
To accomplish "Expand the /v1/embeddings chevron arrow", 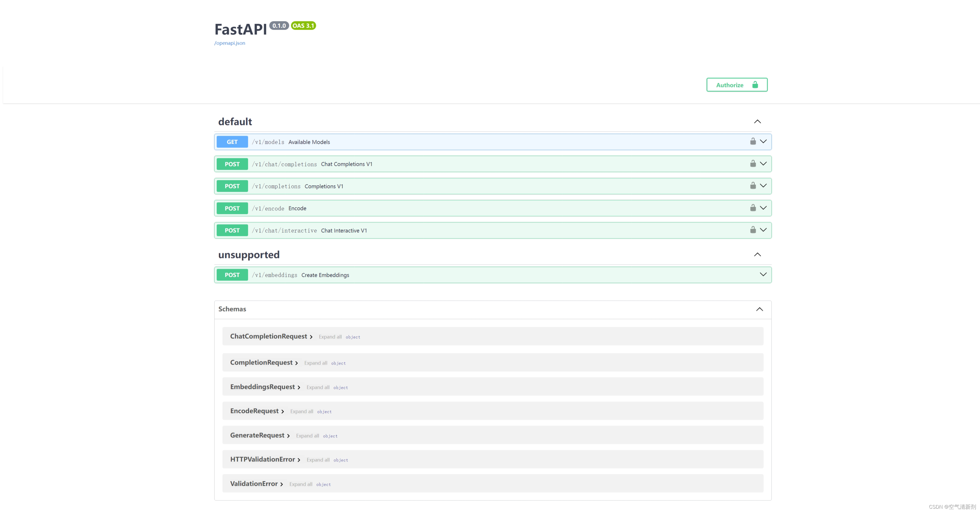I will pyautogui.click(x=763, y=274).
